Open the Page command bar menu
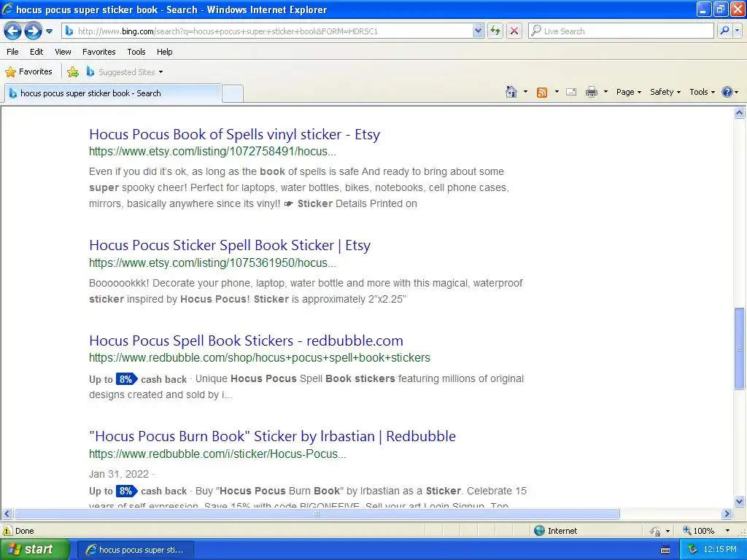The image size is (747, 560). tap(629, 92)
